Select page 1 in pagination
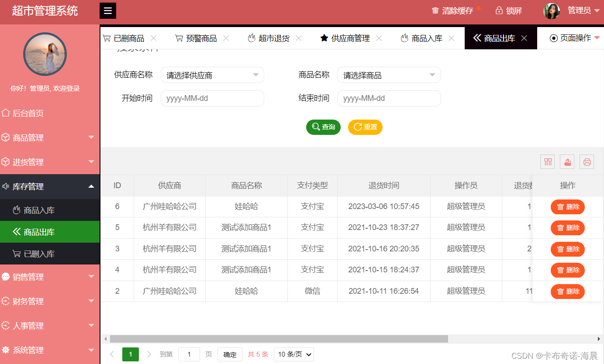This screenshot has height=364, width=604. pyautogui.click(x=131, y=354)
